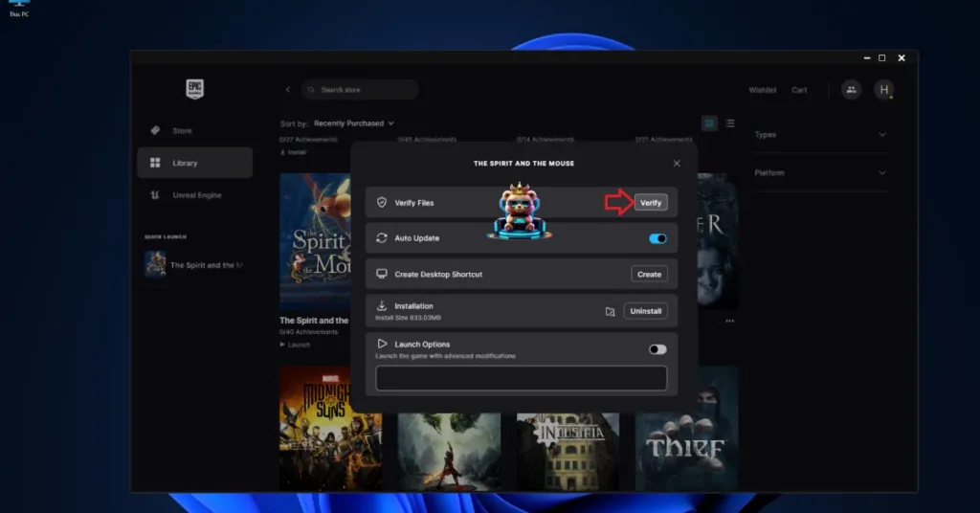Maximize the Epic Games Launcher window
980x513 pixels.
pos(881,57)
